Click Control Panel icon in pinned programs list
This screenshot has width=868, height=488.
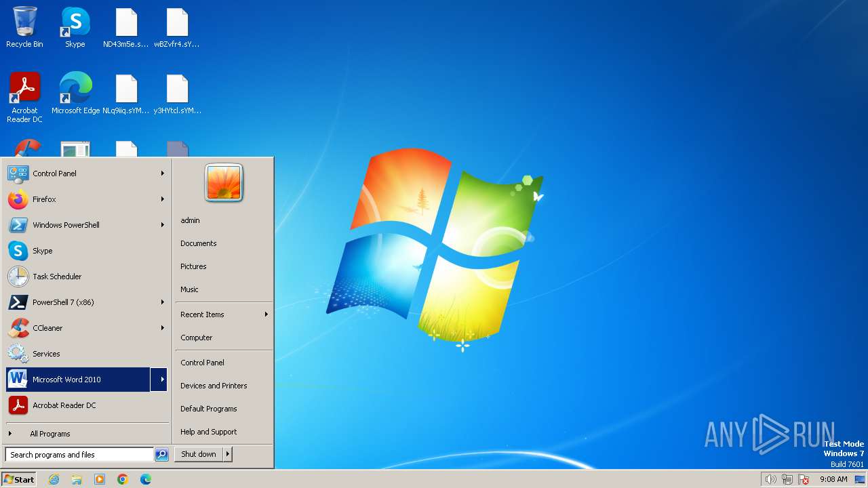point(18,174)
